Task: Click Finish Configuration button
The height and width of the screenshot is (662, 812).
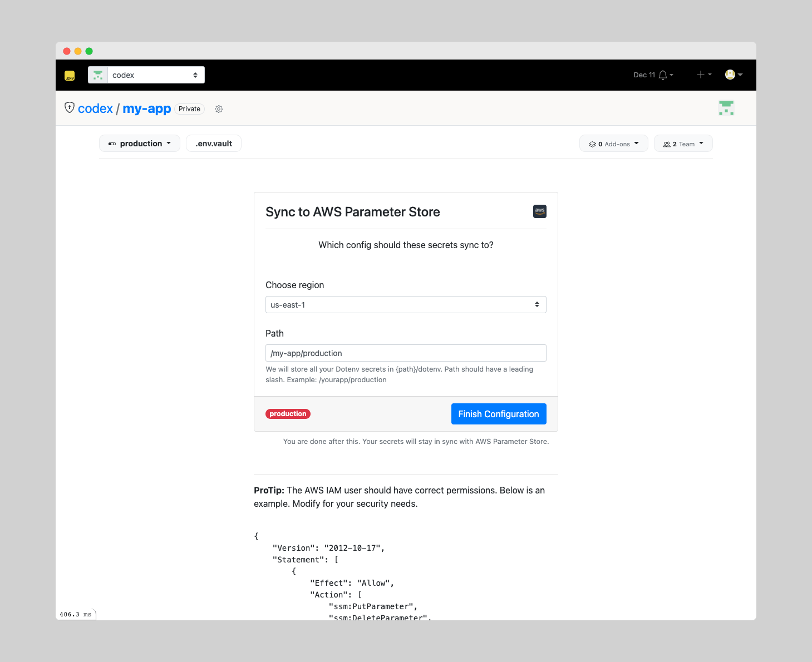Action: [499, 414]
